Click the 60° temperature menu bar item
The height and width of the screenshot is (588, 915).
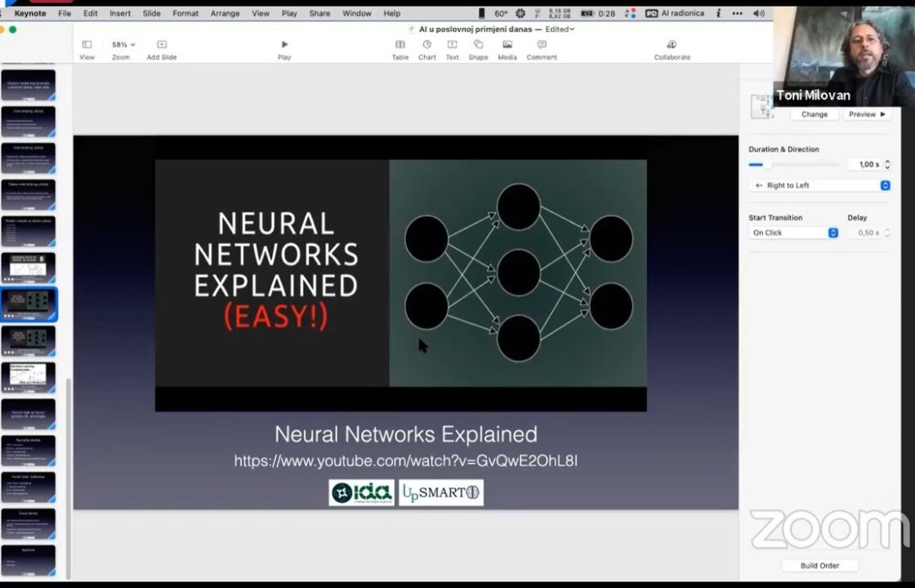(x=501, y=13)
